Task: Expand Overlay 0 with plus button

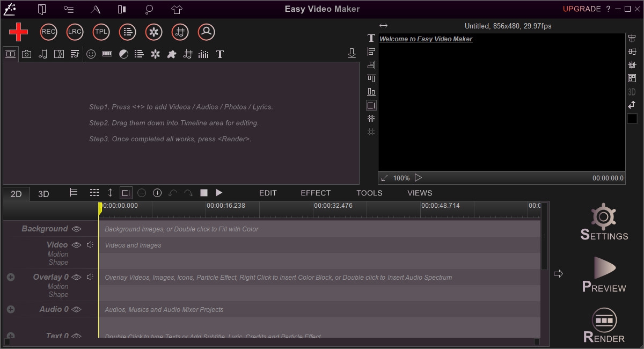Action: tap(11, 277)
